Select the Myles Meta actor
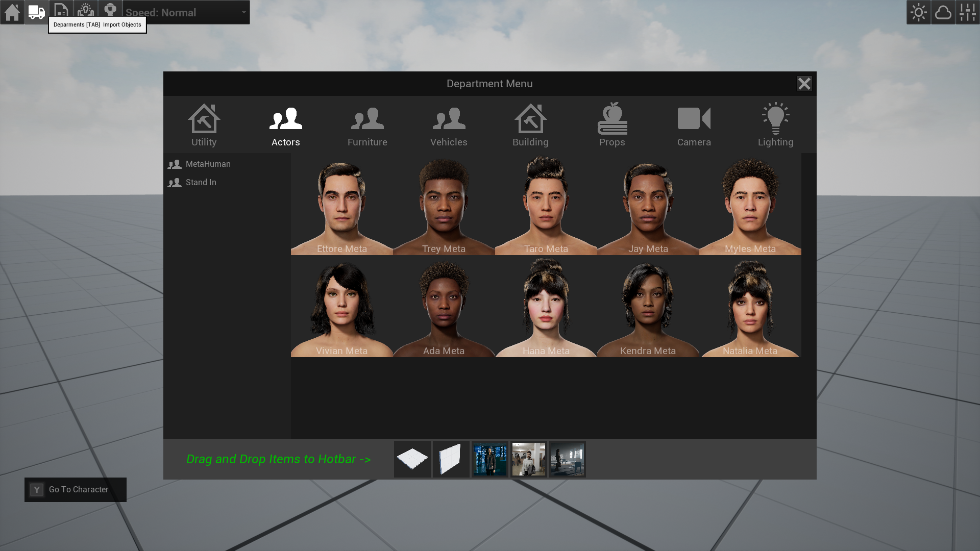980x551 pixels. tap(750, 204)
